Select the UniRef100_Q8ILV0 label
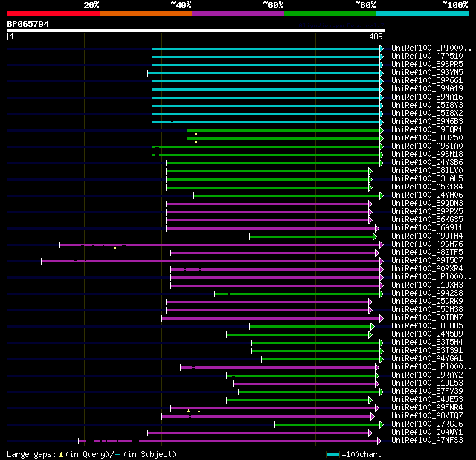This screenshot has width=476, height=460. tap(427, 171)
